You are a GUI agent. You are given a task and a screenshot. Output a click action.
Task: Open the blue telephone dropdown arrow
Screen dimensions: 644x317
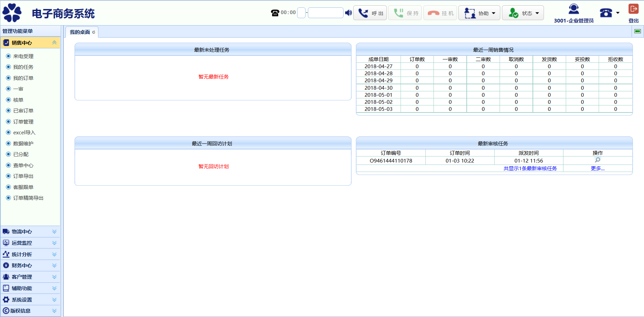[618, 13]
